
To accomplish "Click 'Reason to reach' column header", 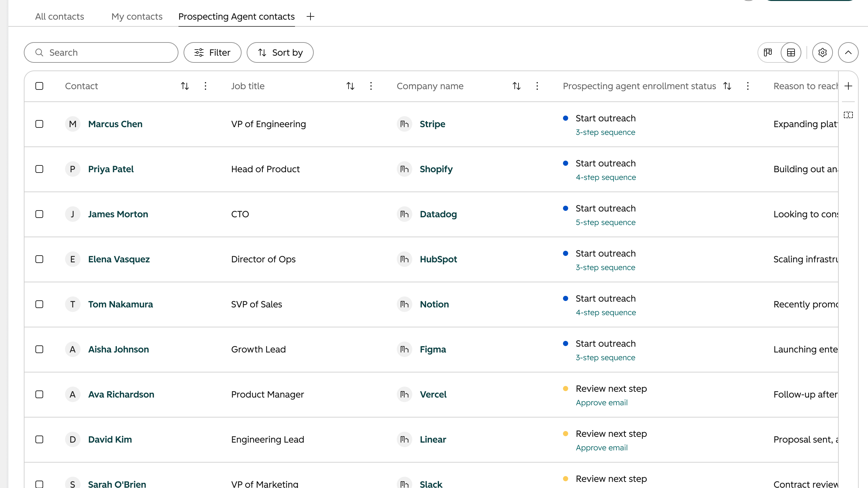I will pyautogui.click(x=806, y=86).
